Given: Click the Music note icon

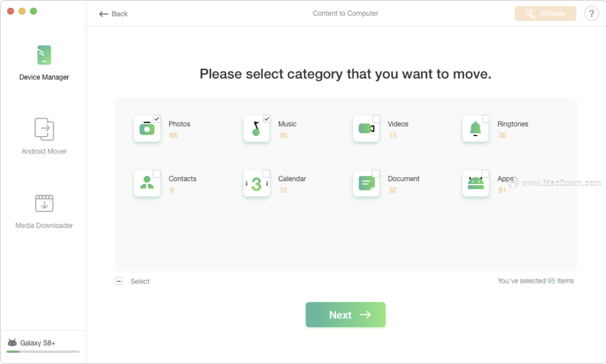Looking at the screenshot, I should [256, 129].
